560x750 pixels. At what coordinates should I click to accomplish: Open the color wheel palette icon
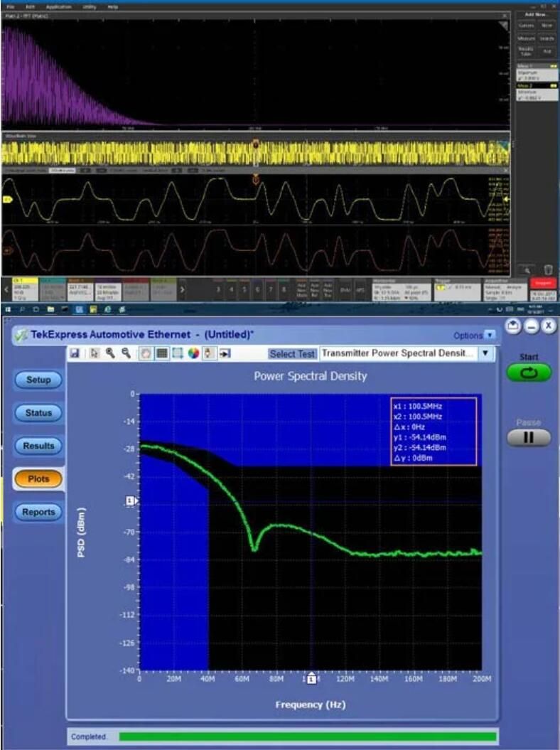193,353
